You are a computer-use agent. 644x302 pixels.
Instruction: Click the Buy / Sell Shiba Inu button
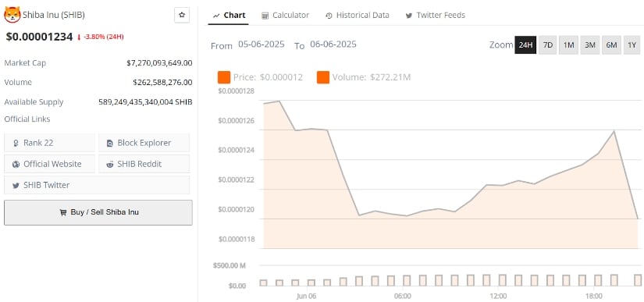[98, 212]
